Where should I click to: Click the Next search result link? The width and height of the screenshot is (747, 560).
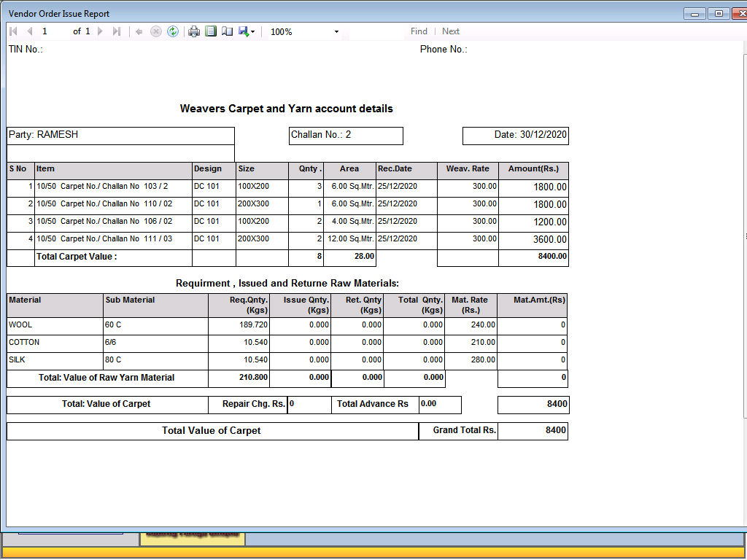[451, 31]
